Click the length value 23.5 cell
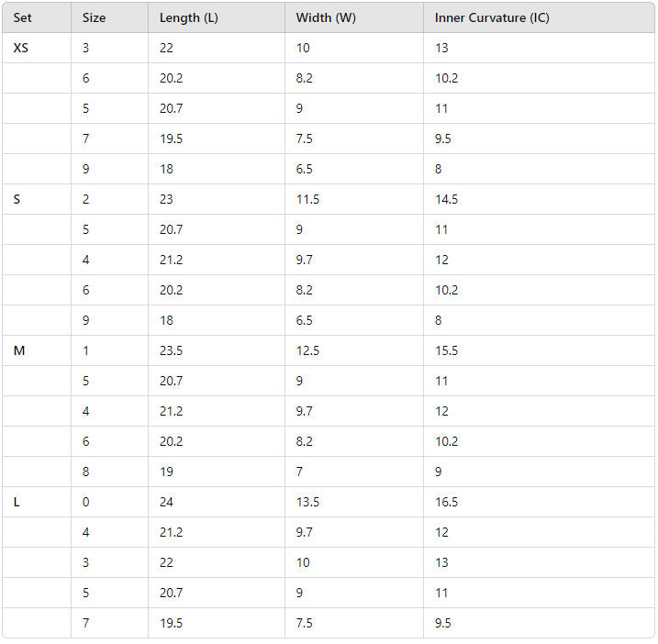The width and height of the screenshot is (658, 644). (171, 350)
